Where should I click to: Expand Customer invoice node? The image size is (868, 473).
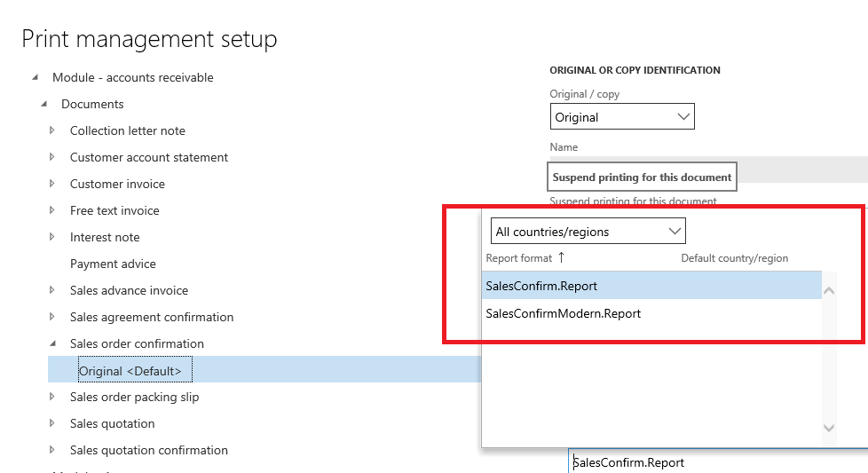click(x=52, y=184)
